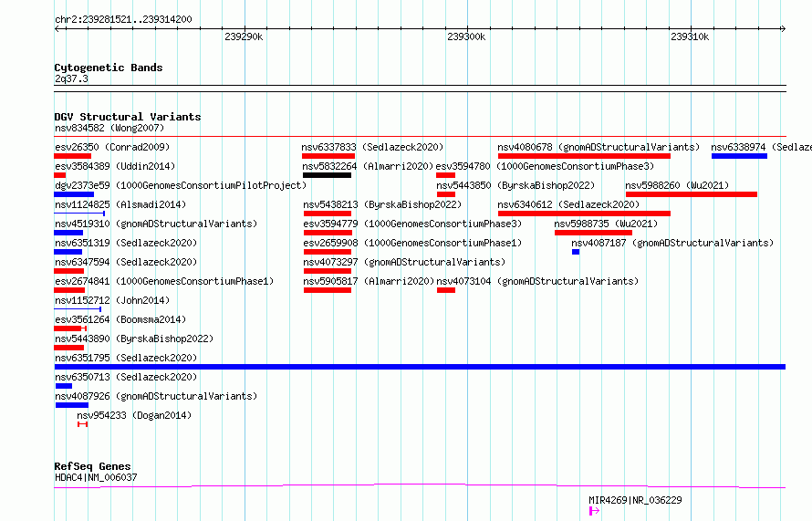This screenshot has width=812, height=521.
Task: Click the nsv834582 (Wong2007) variant label
Action: (109, 128)
